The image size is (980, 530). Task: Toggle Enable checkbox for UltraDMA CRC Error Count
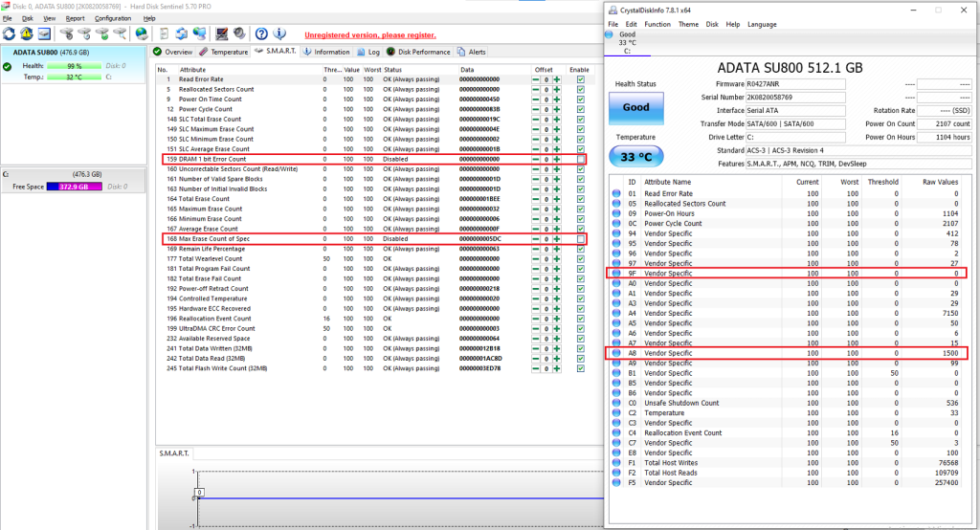click(x=581, y=329)
